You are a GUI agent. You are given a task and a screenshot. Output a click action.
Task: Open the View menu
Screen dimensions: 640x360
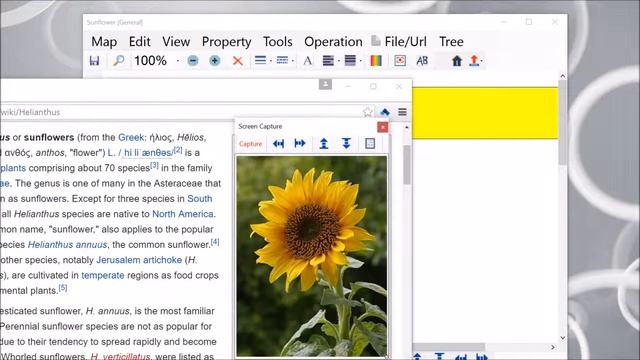(x=176, y=42)
